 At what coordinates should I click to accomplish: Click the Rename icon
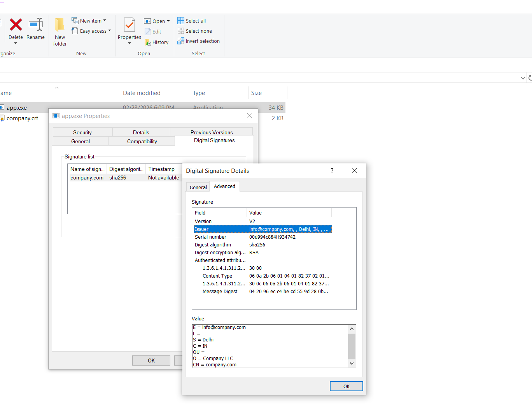click(36, 25)
